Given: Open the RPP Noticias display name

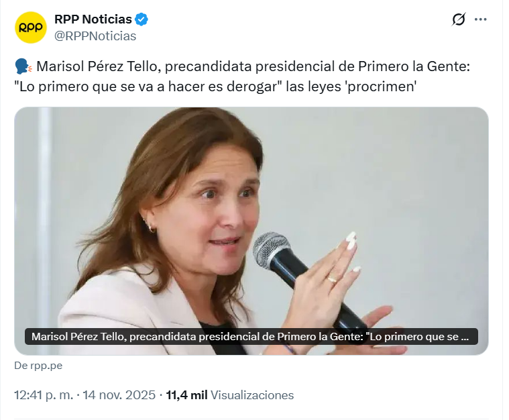Looking at the screenshot, I should (x=93, y=19).
